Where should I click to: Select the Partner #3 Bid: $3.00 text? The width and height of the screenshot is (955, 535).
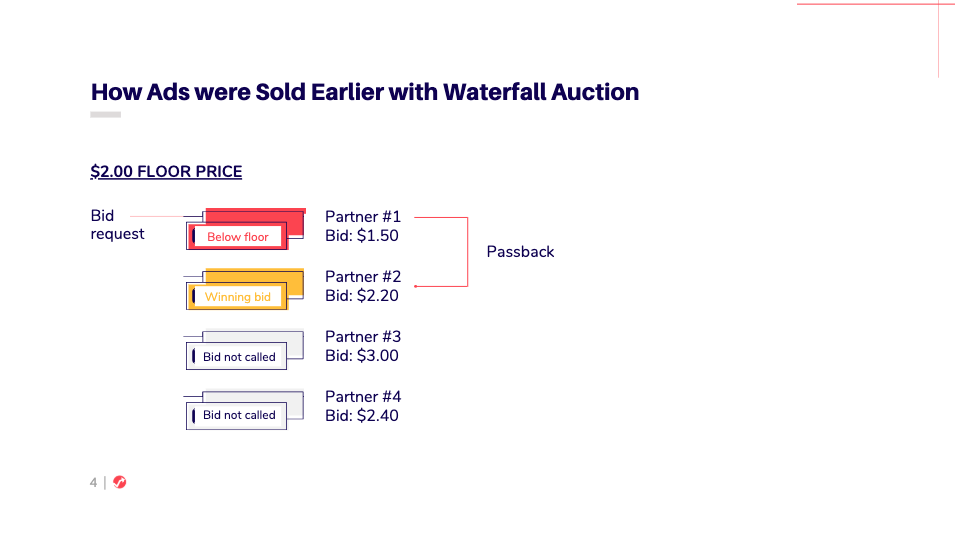pos(363,346)
